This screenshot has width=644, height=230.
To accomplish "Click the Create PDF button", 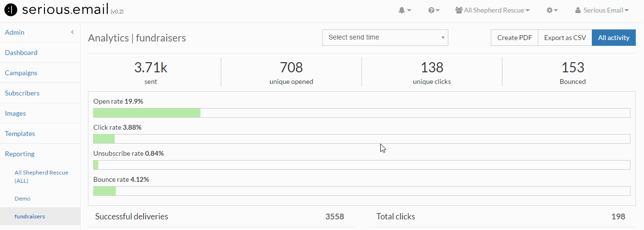I will (x=515, y=38).
